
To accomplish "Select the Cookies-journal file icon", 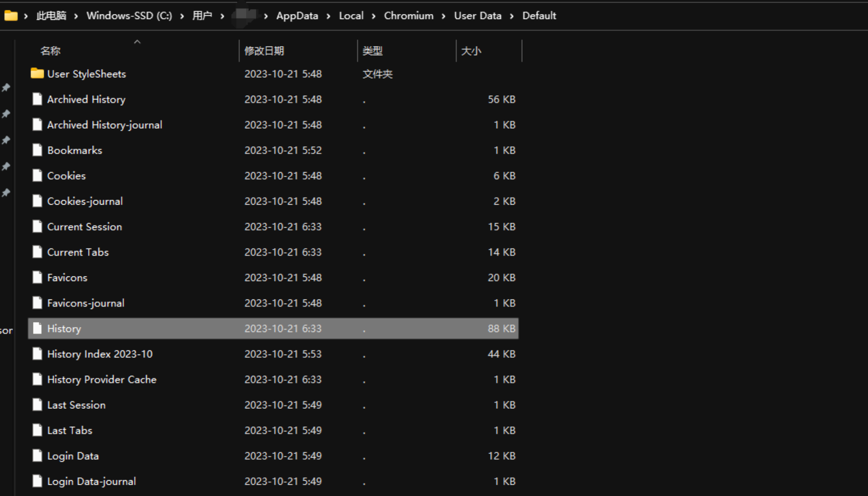I will tap(38, 201).
